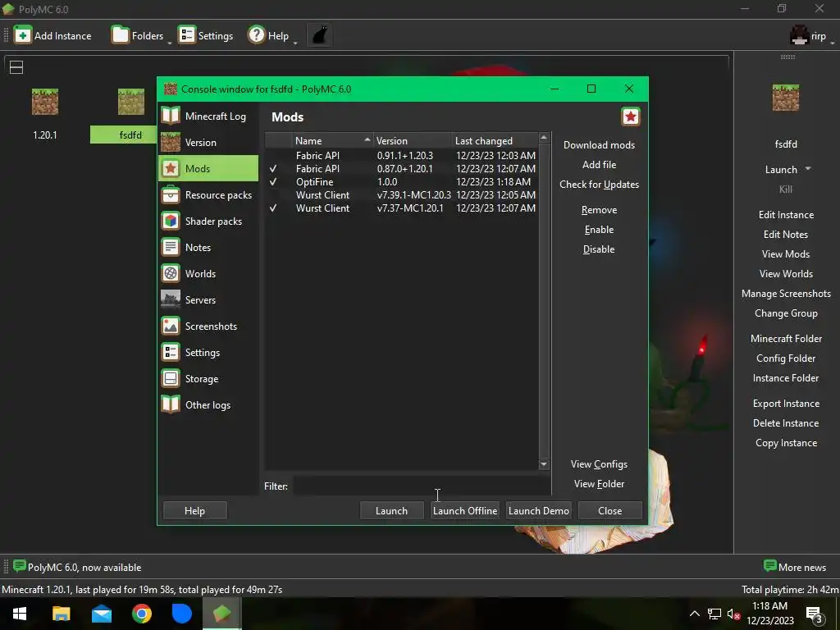Open File Explorer from taskbar
Screen dimensions: 840x630
(x=61, y=614)
